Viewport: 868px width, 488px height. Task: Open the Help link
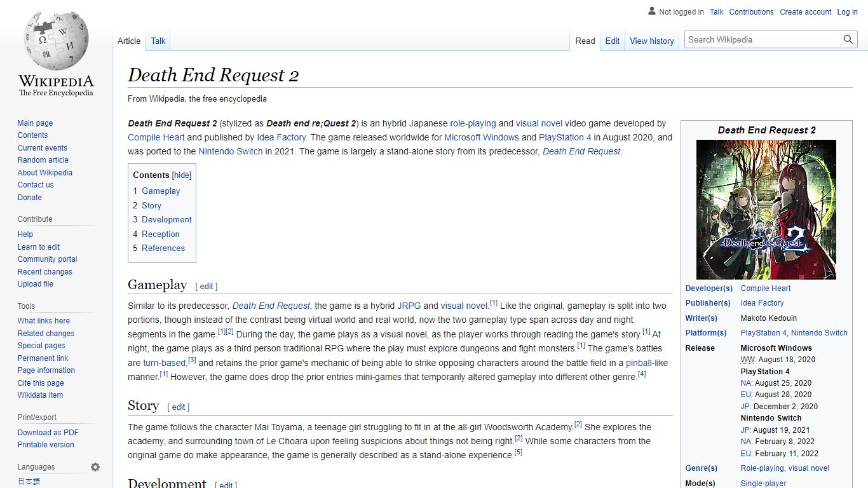[25, 234]
